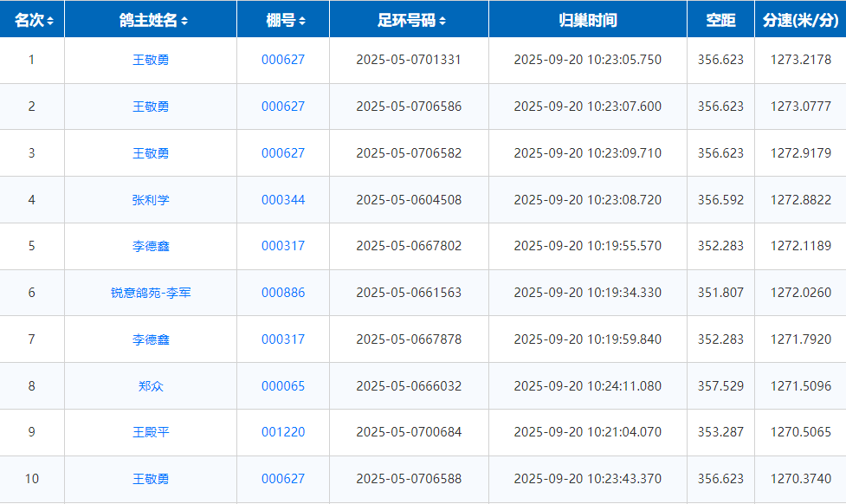This screenshot has height=504, width=846.
Task: Sort by 名次 using header sort icon
Action: (50, 21)
